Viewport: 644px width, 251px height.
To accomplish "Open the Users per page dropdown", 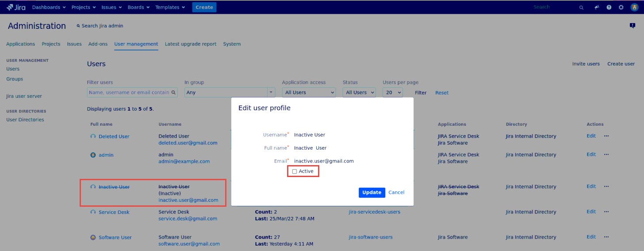I will (392, 93).
